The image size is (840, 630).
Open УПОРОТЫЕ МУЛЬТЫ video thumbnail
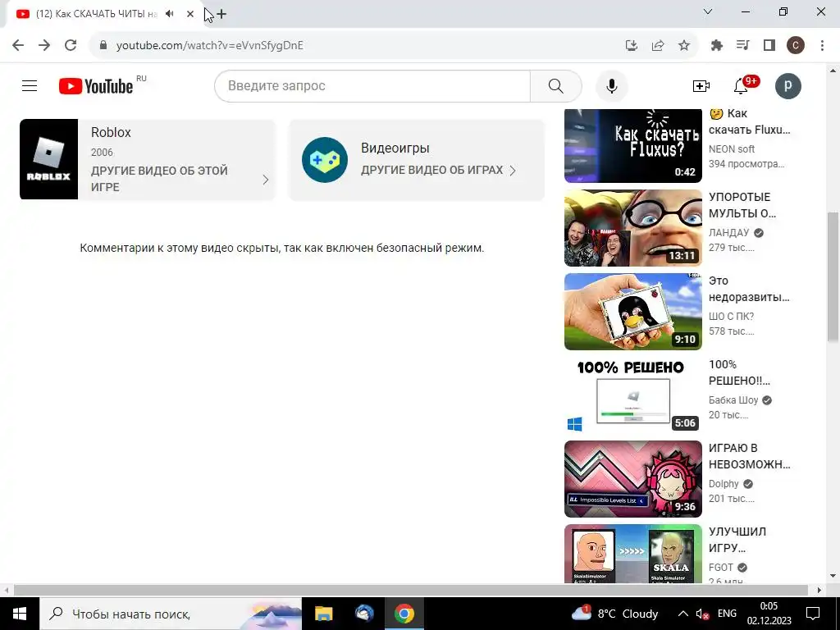pos(632,228)
